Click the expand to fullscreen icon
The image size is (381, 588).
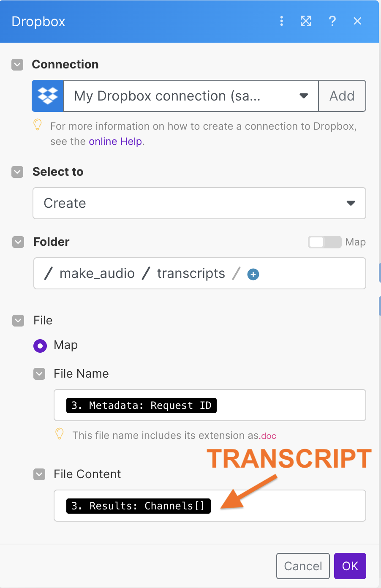point(306,21)
